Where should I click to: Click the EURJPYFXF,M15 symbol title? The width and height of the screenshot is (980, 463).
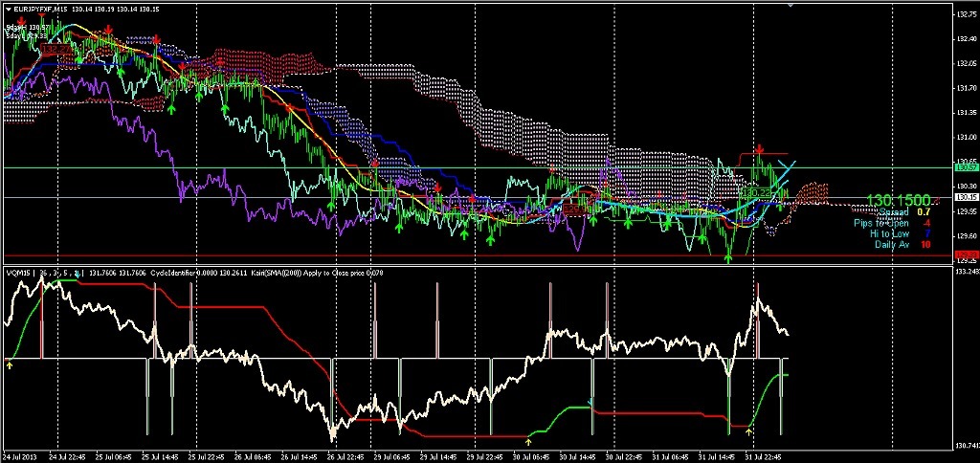click(x=40, y=9)
